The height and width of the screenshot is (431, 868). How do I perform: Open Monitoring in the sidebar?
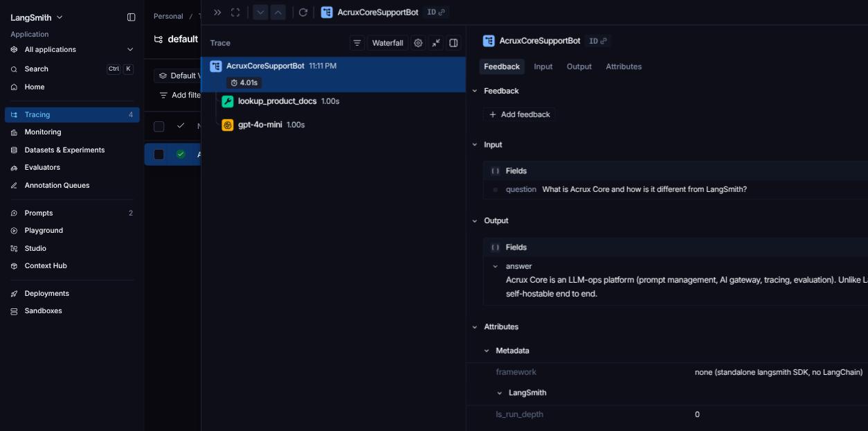point(72,132)
